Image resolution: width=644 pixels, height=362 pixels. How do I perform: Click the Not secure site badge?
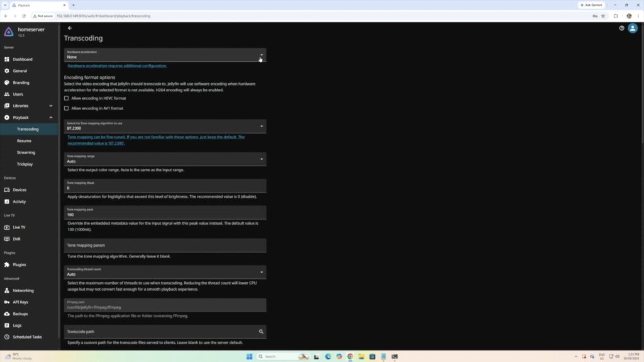point(43,16)
